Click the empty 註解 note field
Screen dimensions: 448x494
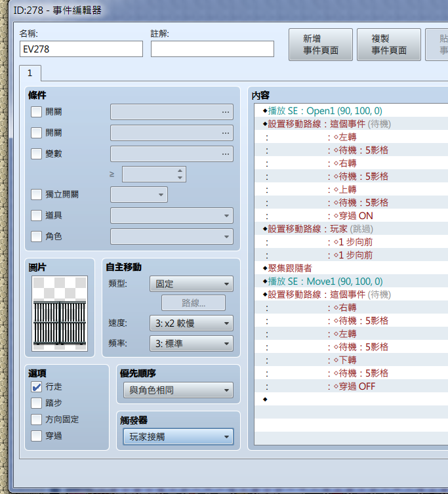click(x=213, y=49)
